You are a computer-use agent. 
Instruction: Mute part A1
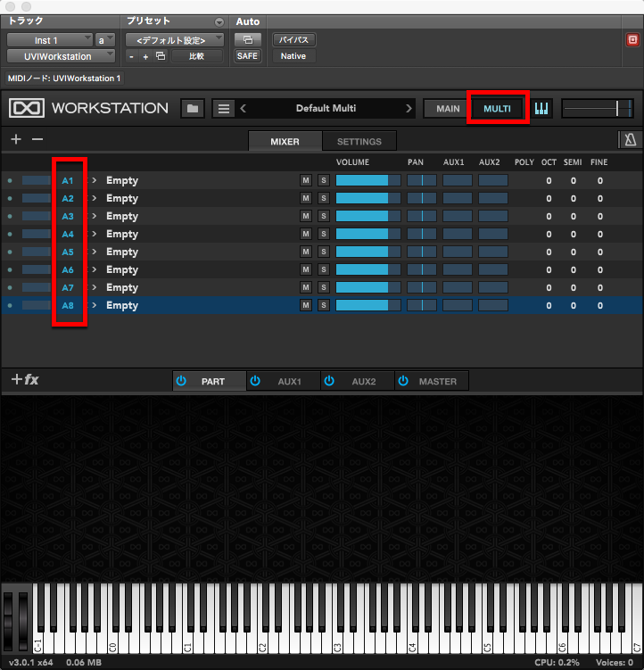pos(306,180)
